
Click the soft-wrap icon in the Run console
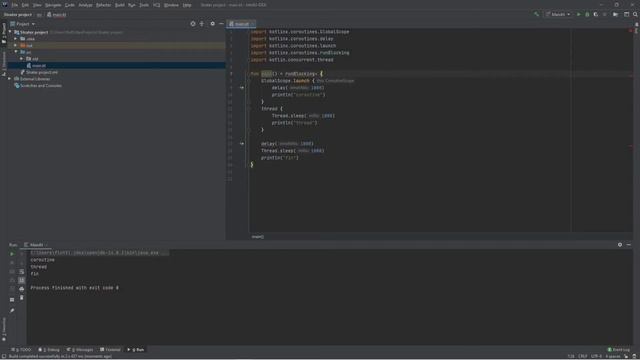coord(22,272)
